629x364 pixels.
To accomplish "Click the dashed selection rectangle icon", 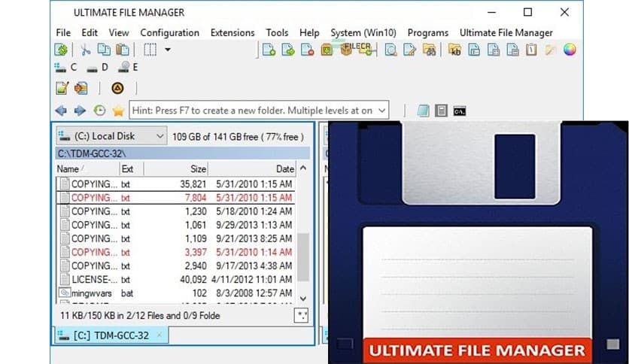I will [x=150, y=50].
